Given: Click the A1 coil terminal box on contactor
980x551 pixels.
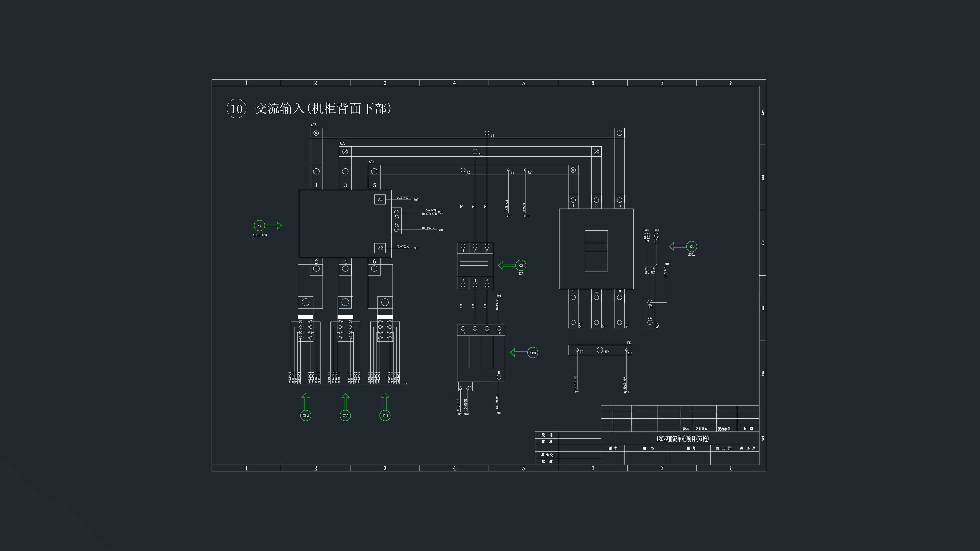Looking at the screenshot, I should pos(380,199).
